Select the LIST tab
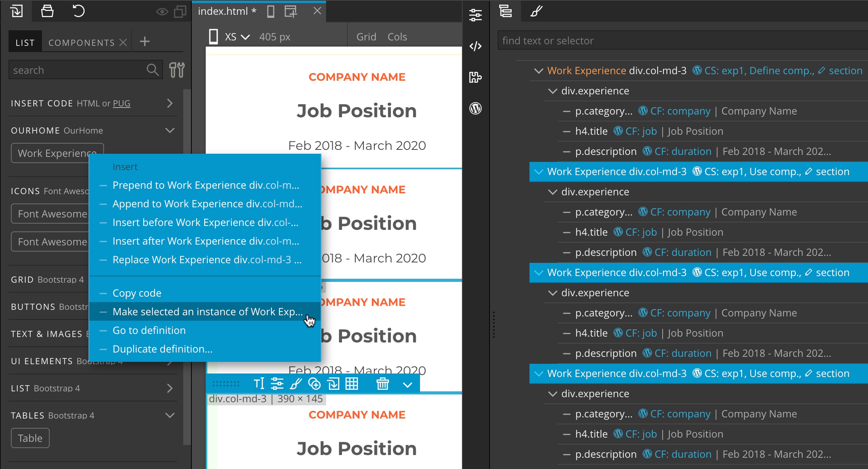 [x=25, y=42]
